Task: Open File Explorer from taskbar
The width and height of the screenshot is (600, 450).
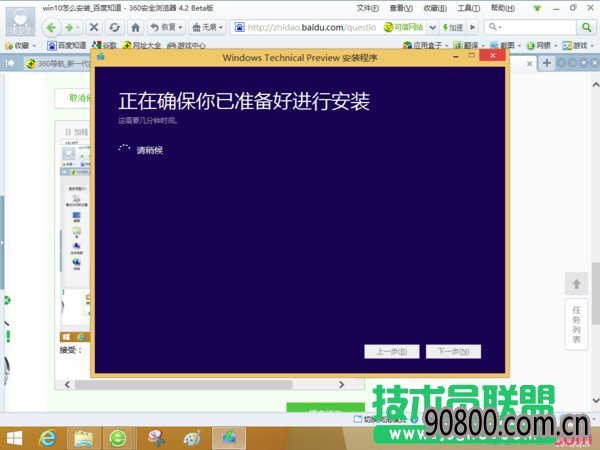Action: (83, 439)
